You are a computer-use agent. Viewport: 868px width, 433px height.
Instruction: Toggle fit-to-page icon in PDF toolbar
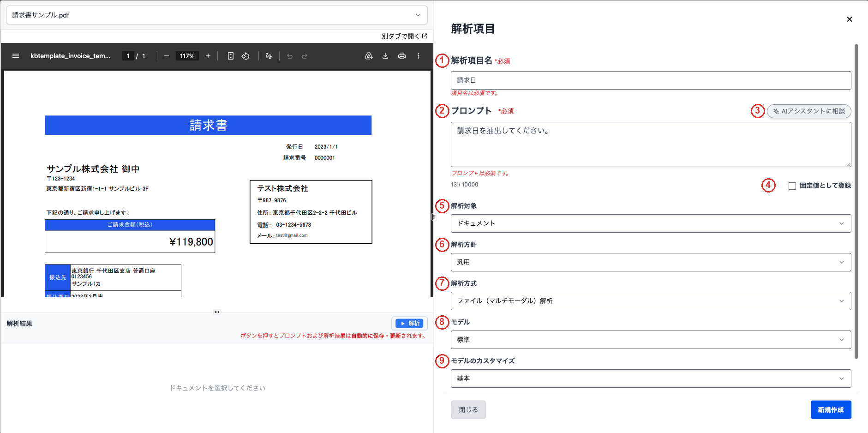click(231, 56)
